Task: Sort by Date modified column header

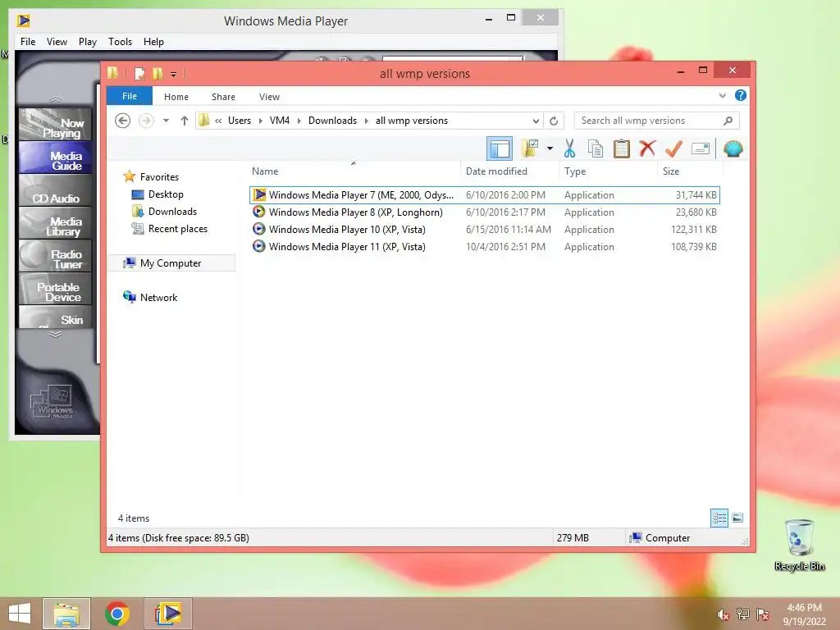Action: (509, 171)
